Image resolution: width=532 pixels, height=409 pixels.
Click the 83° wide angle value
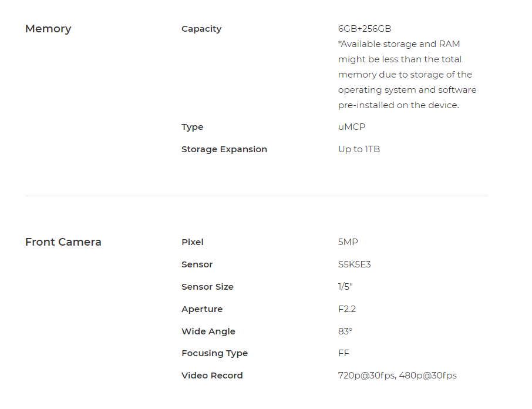[x=345, y=331]
